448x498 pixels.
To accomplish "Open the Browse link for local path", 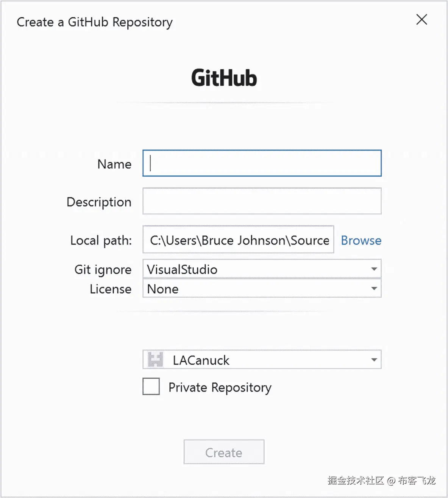I will tap(361, 240).
